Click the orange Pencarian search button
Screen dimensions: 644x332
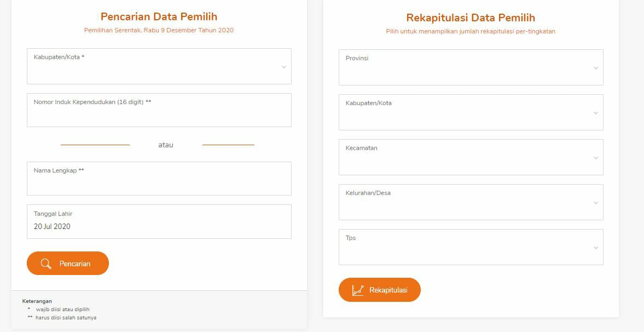pyautogui.click(x=68, y=264)
